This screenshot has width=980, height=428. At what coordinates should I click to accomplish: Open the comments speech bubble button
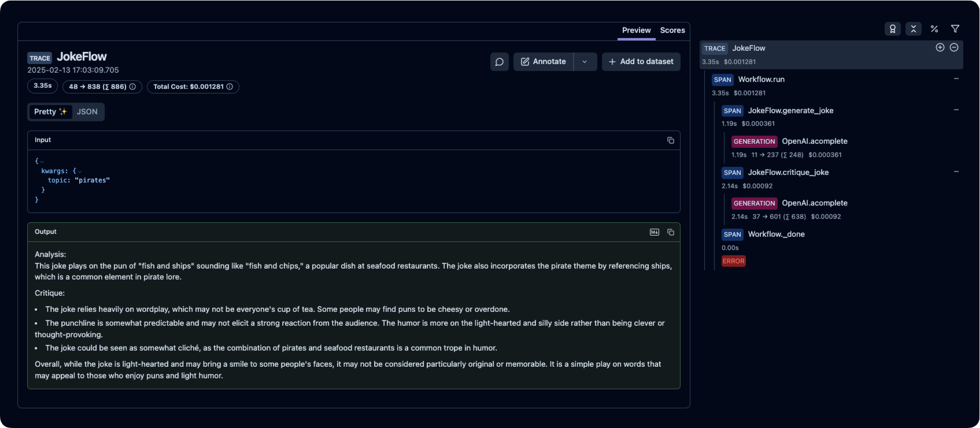(500, 62)
